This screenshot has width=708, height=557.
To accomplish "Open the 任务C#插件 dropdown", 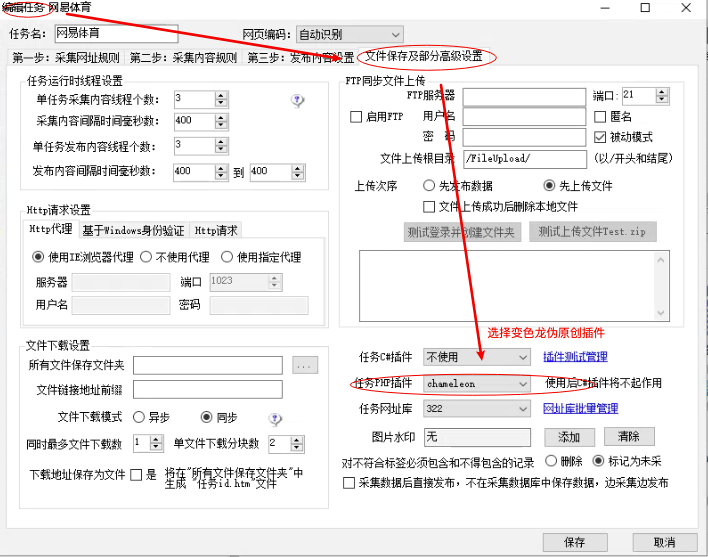I will coord(476,357).
